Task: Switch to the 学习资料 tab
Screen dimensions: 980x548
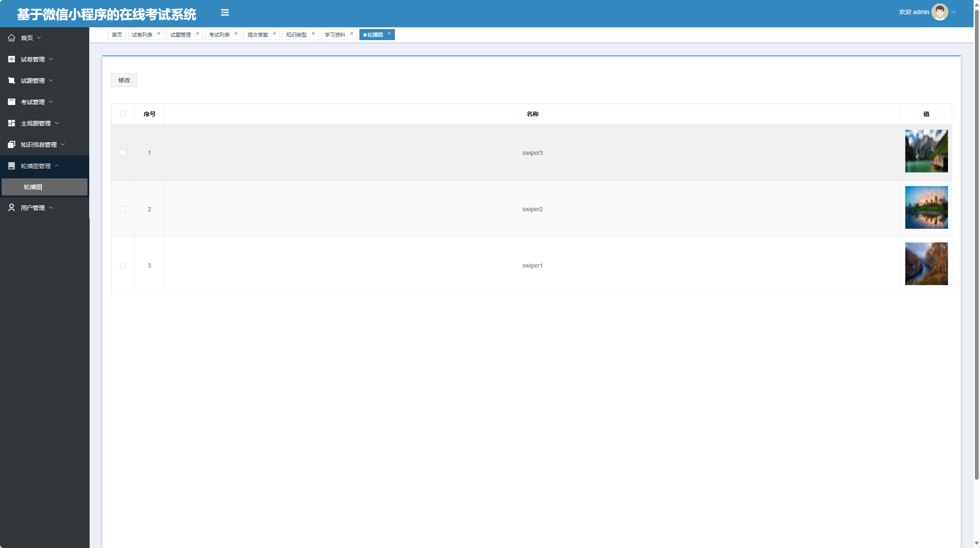Action: click(x=335, y=35)
